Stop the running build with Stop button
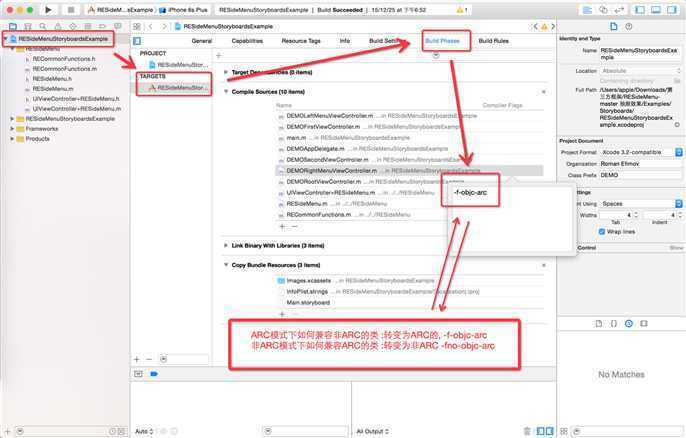 point(70,10)
